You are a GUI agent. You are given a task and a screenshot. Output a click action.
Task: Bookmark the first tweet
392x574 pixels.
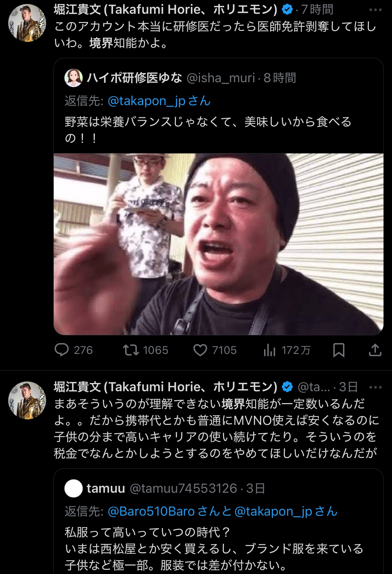(x=339, y=350)
